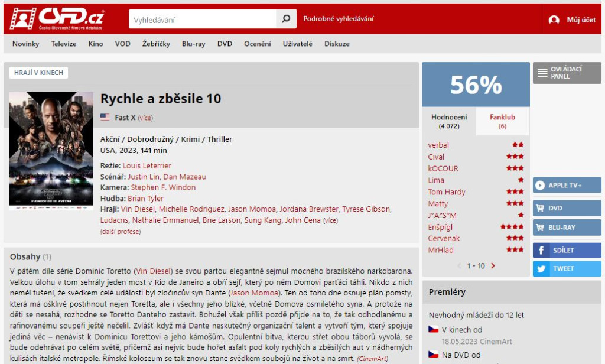Click the movie poster thumbnail
The image size is (605, 364).
point(51,151)
